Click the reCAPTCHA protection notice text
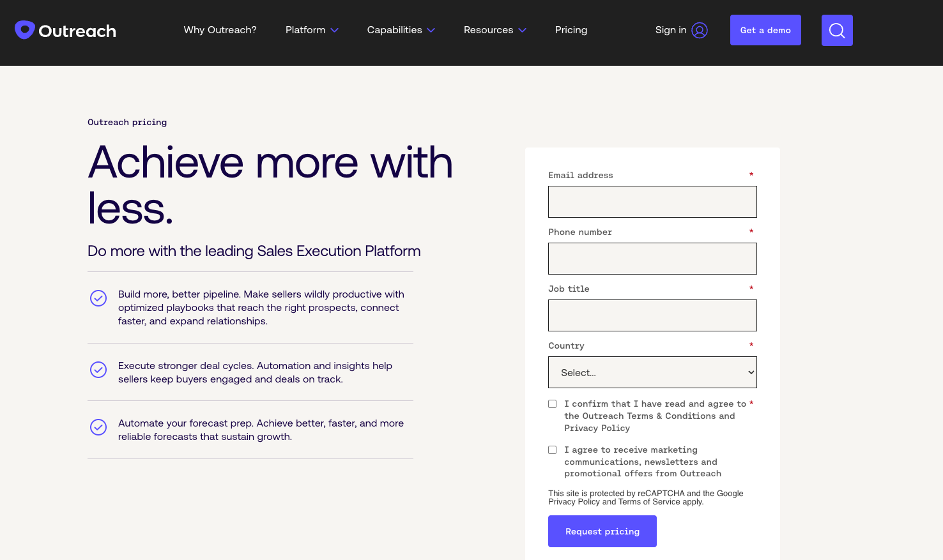This screenshot has height=560, width=943. (x=646, y=497)
